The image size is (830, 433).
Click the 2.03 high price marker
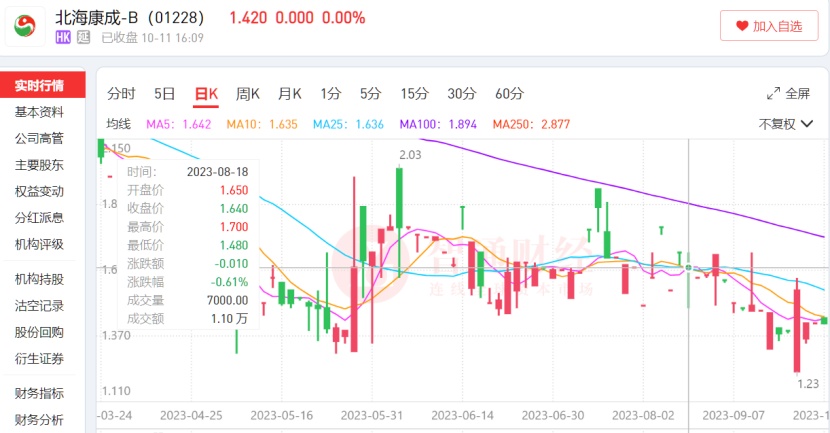coord(410,155)
